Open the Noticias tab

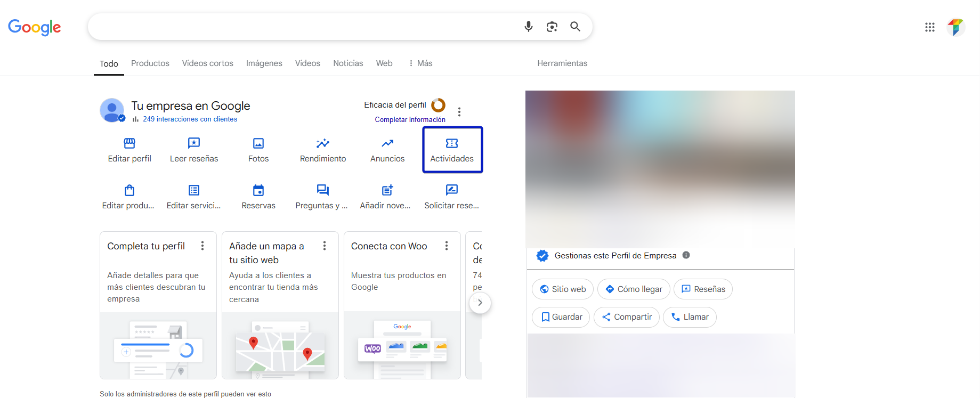tap(348, 63)
